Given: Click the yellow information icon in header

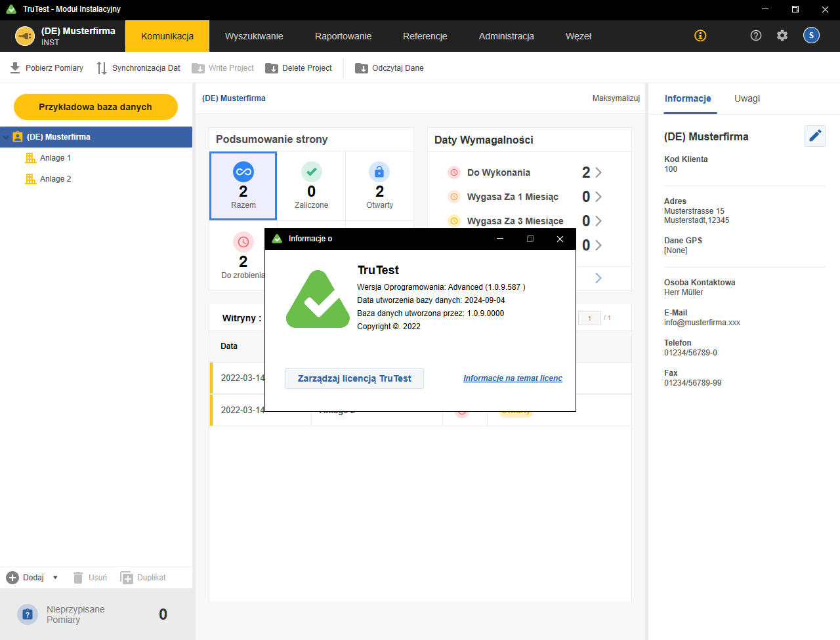Looking at the screenshot, I should pyautogui.click(x=700, y=35).
